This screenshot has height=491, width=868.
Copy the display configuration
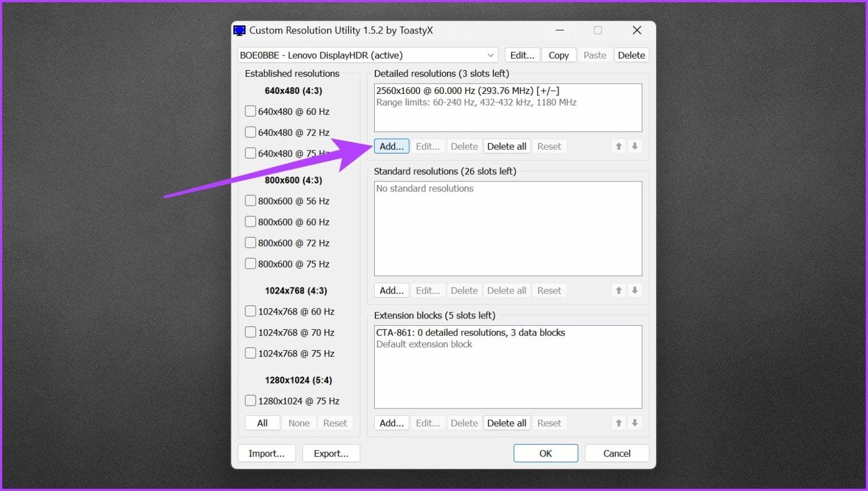click(559, 55)
